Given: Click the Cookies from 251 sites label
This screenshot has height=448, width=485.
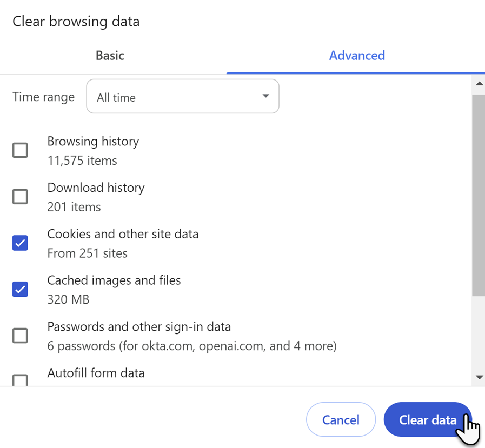Looking at the screenshot, I should (123, 234).
